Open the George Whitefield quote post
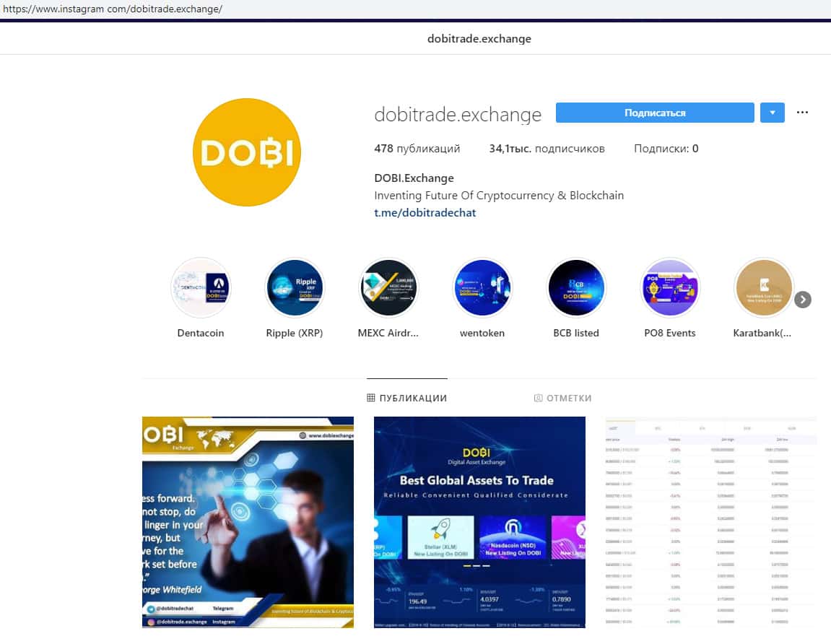The width and height of the screenshot is (831, 644). click(248, 522)
